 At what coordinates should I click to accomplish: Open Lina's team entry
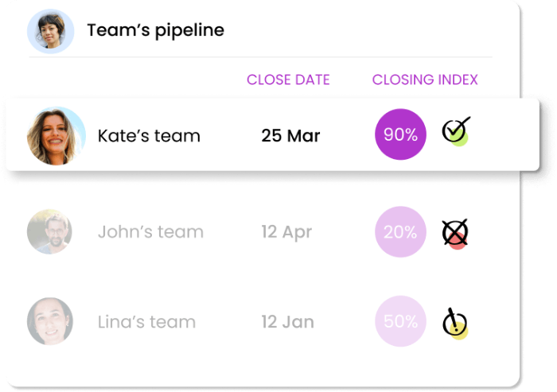click(x=146, y=322)
